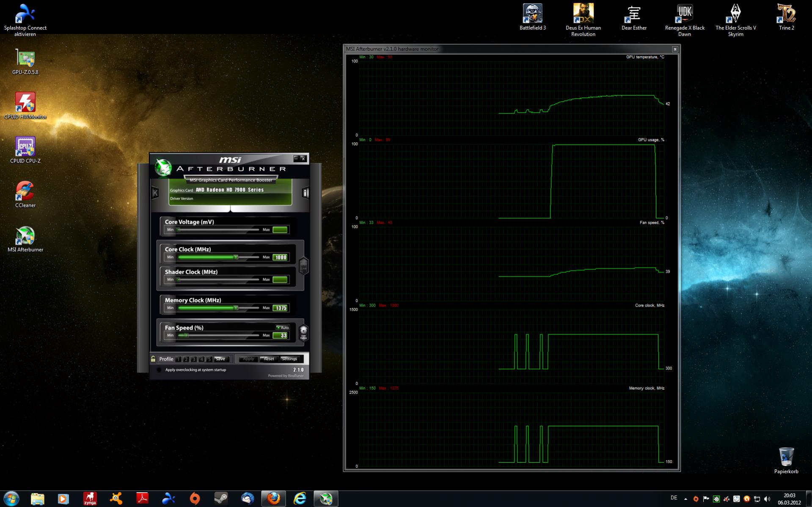This screenshot has width=812, height=507.
Task: Click Apply in MSI Afterburner
Action: point(248,359)
